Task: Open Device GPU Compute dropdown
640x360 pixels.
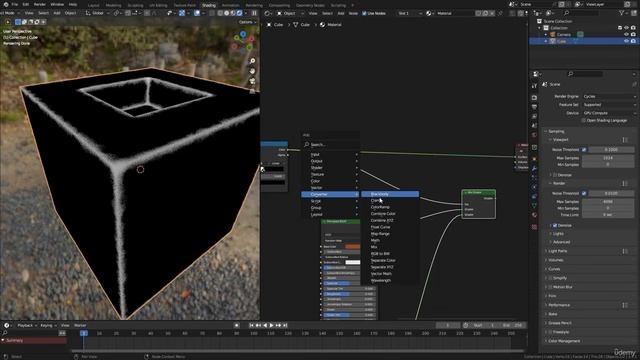Action: click(x=609, y=113)
